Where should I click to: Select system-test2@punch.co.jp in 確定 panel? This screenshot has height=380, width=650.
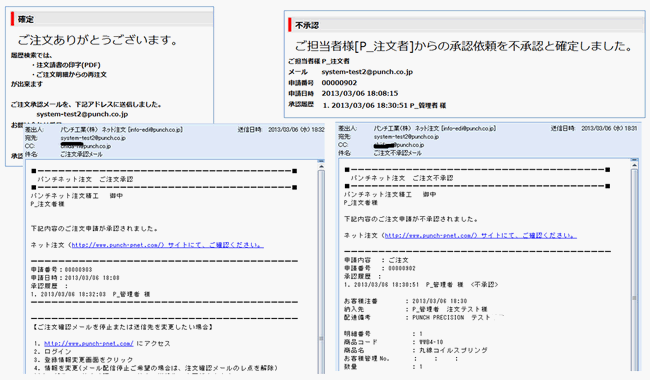click(82, 114)
